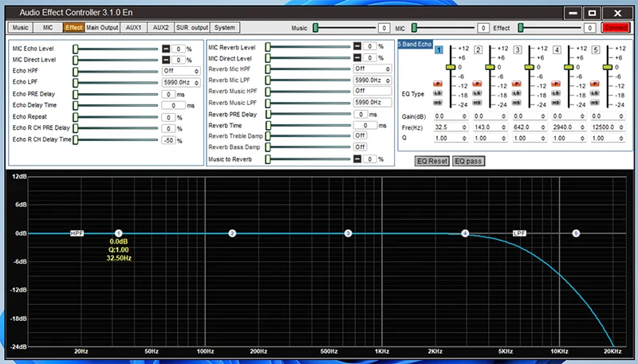The image size is (638, 364).
Task: Open Echo HPF value spinner showing Off
Action: click(x=181, y=71)
